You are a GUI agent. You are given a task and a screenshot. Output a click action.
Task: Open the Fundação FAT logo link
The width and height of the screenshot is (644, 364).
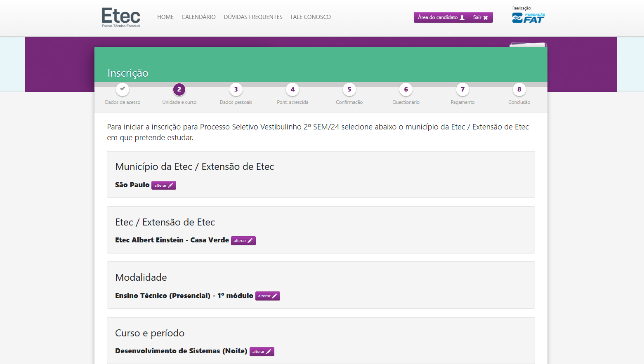click(x=528, y=18)
